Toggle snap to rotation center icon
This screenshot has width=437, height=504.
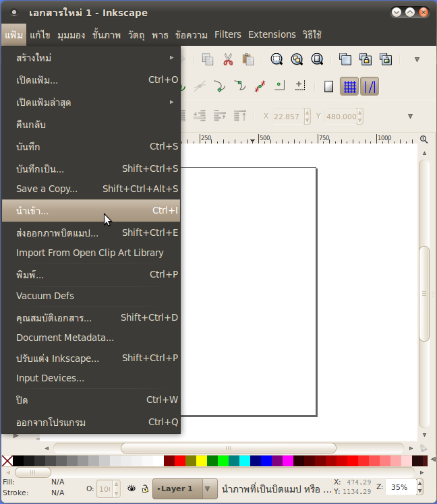[300, 86]
